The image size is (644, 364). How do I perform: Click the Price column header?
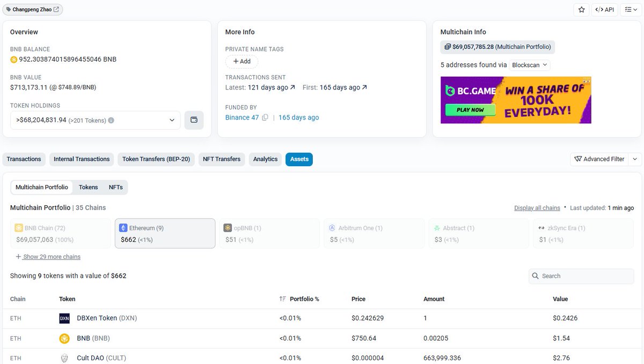(358, 299)
